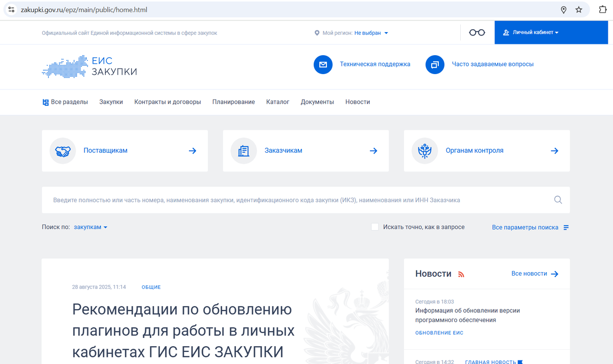613x364 pixels.
Task: Click the eyeglasses accessibility icon
Action: click(477, 32)
